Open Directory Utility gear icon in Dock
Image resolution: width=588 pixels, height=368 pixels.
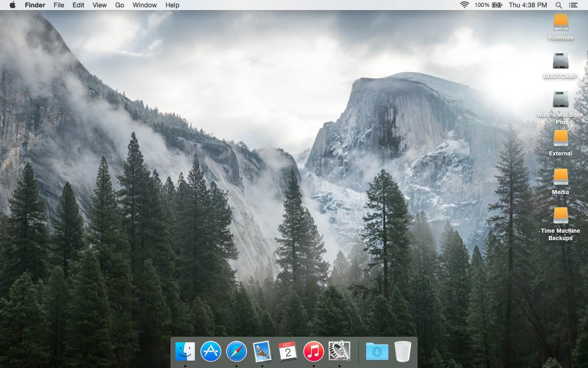pyautogui.click(x=339, y=352)
